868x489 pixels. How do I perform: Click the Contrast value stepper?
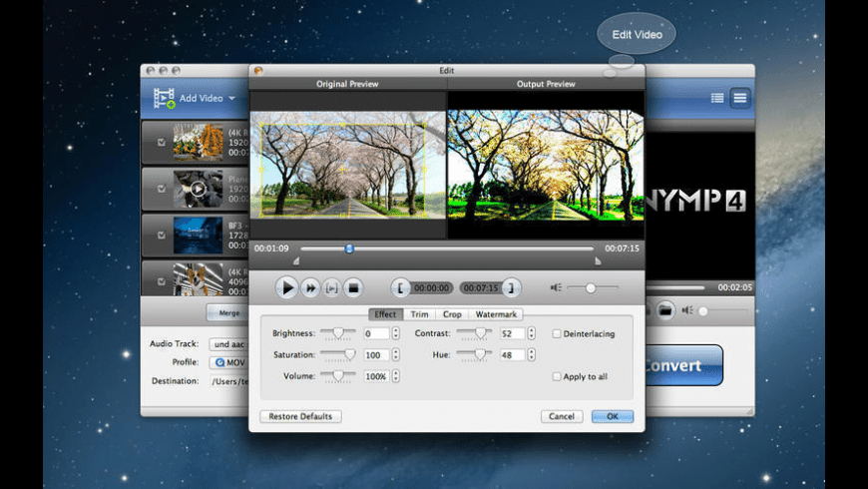tap(531, 333)
